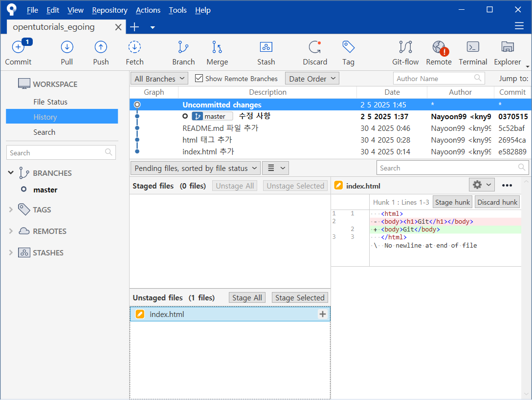Open the hamburger menu at top right

(x=519, y=26)
